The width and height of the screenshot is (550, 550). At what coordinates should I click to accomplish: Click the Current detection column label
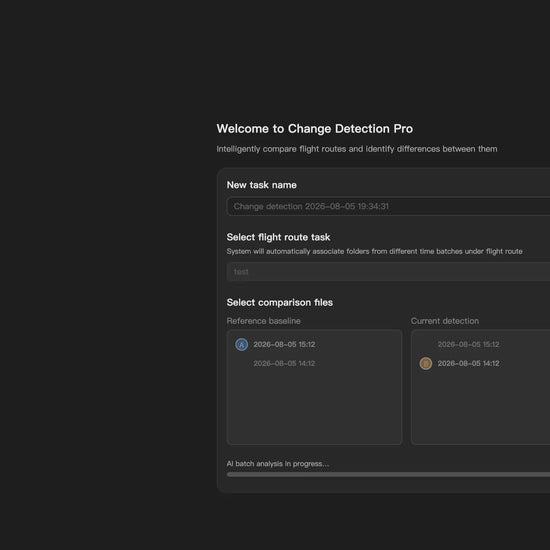445,321
